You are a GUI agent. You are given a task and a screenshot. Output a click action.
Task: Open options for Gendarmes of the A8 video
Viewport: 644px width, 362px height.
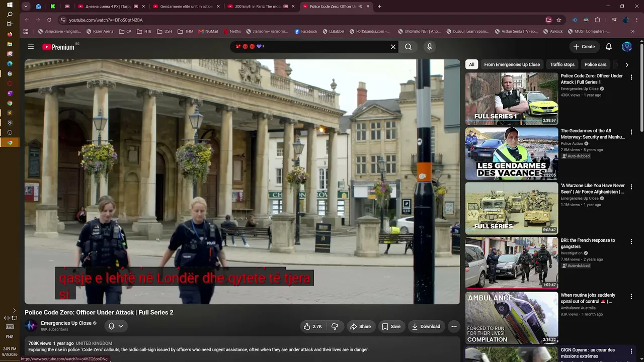pyautogui.click(x=631, y=132)
